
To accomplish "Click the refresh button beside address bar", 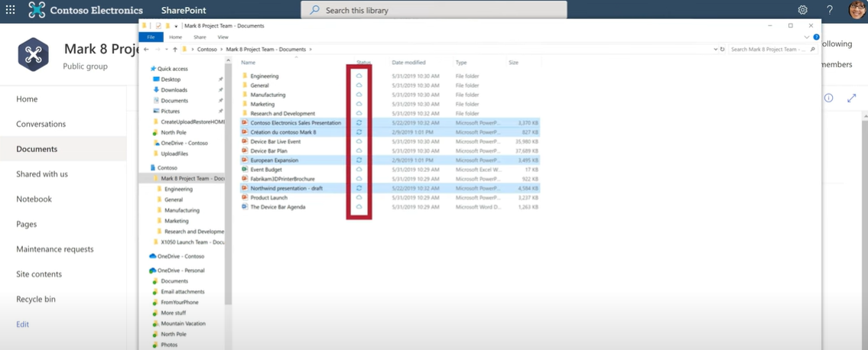I will click(x=723, y=49).
